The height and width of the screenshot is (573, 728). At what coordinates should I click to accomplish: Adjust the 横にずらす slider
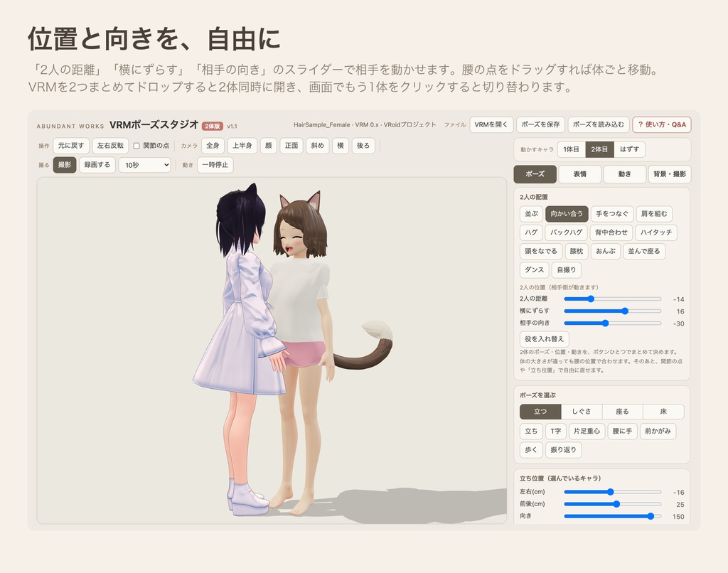[612, 311]
